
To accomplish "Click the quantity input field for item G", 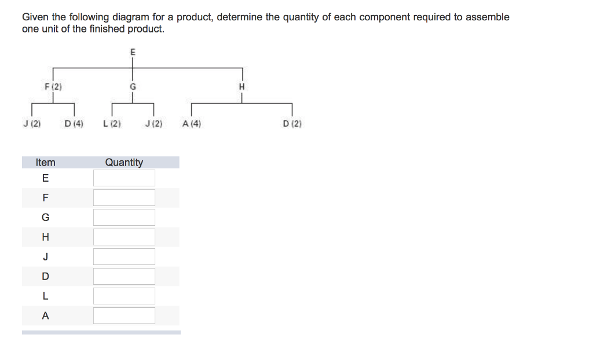I will click(x=123, y=216).
